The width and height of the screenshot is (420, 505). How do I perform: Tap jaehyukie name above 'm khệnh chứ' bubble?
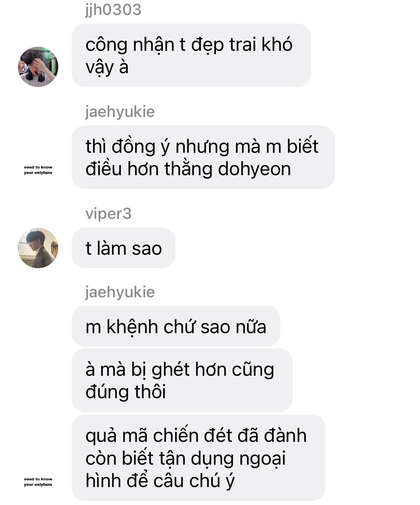(120, 292)
